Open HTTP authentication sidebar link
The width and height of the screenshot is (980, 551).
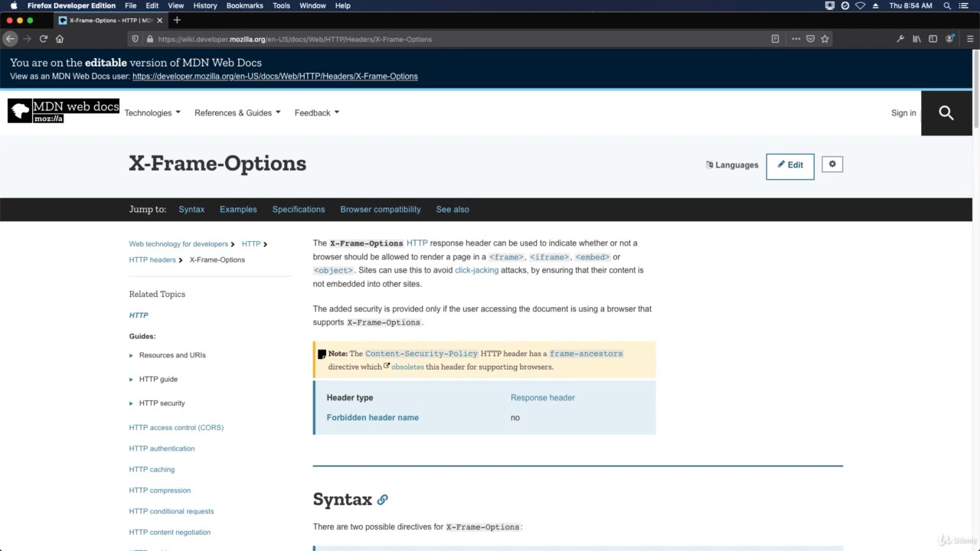click(162, 448)
